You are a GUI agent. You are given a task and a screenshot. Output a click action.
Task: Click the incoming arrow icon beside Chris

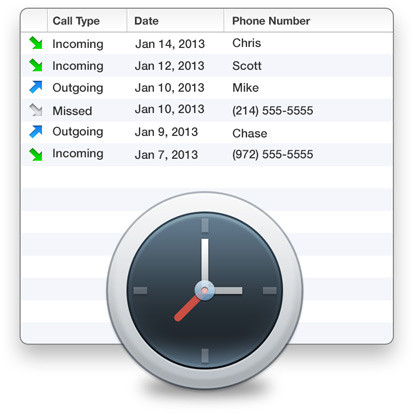click(x=36, y=43)
